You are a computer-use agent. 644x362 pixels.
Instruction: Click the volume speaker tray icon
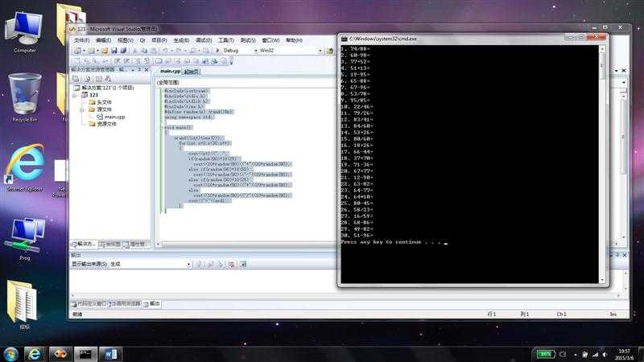point(605,354)
